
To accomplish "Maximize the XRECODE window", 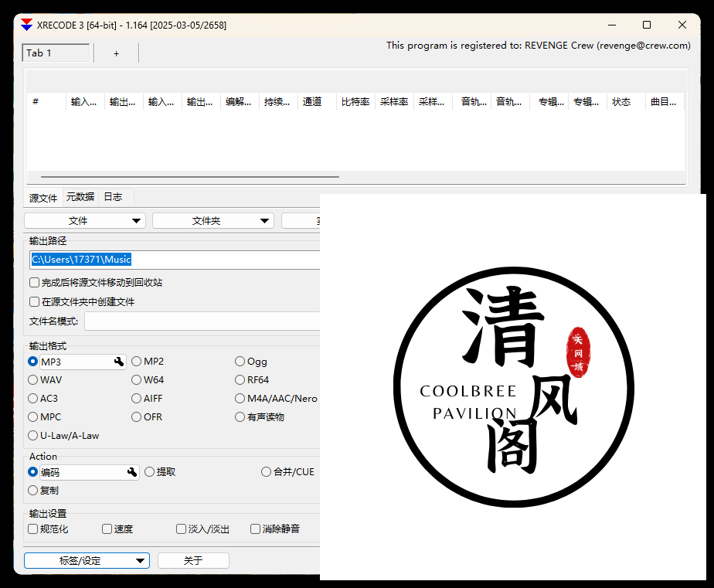I will (647, 25).
